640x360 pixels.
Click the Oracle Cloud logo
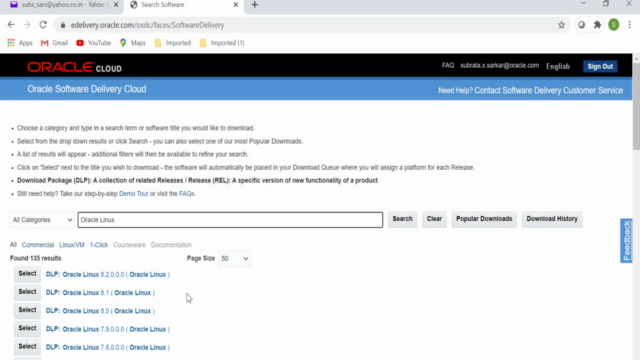coord(74,67)
